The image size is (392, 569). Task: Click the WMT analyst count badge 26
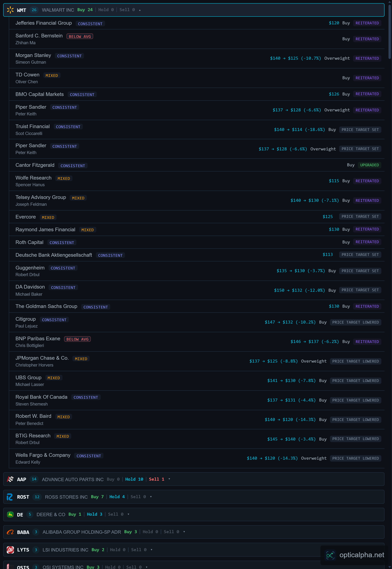[x=34, y=10]
